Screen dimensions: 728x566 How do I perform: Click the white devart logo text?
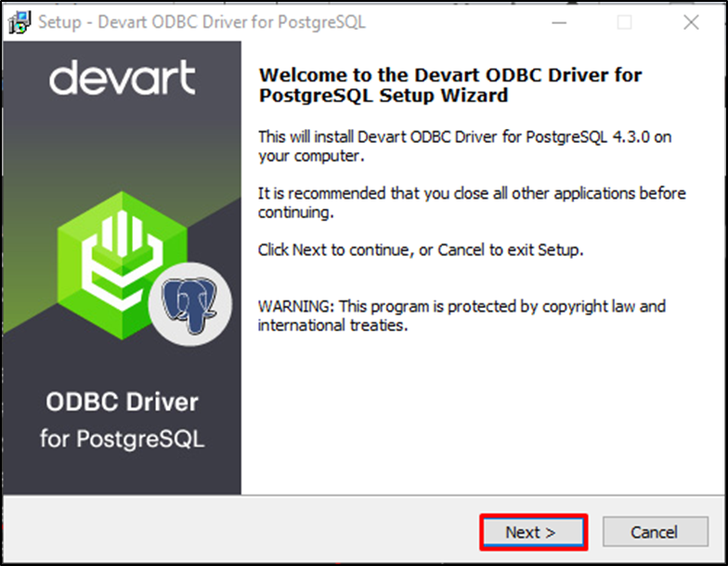pos(123,78)
